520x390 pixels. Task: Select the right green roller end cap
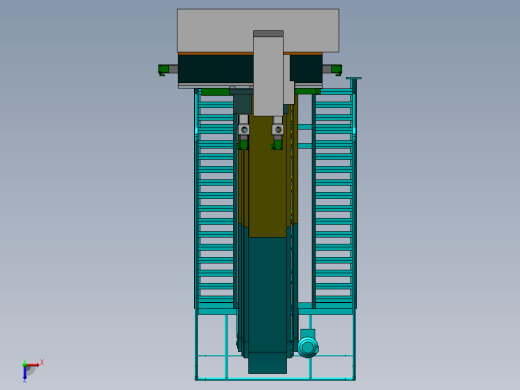[x=337, y=70]
